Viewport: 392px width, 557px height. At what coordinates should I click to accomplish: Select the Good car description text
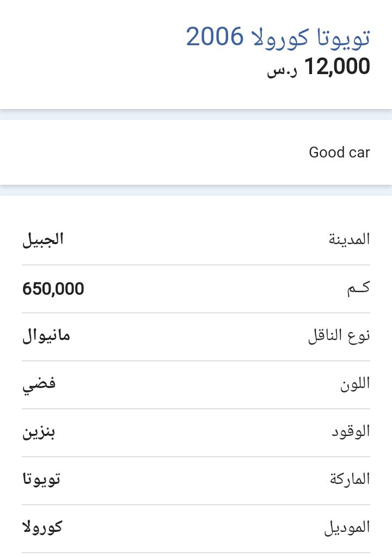(340, 153)
